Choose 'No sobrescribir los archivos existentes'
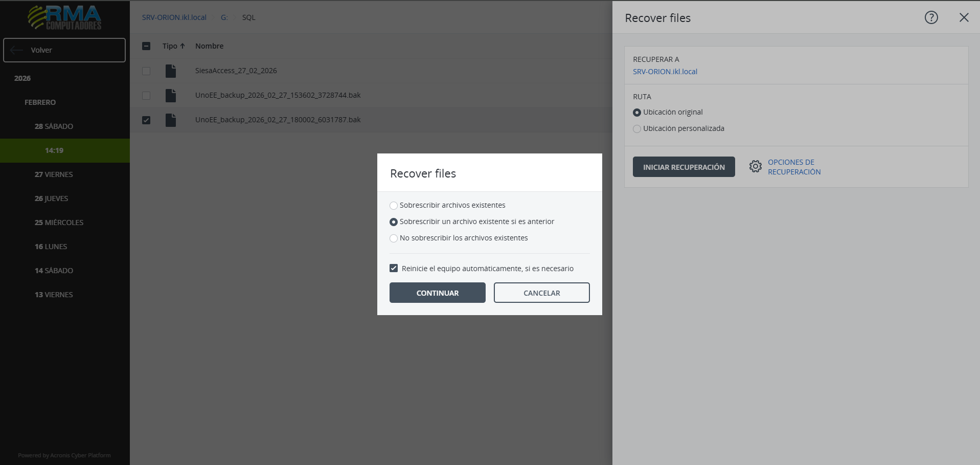Viewport: 980px width, 465px height. 394,238
